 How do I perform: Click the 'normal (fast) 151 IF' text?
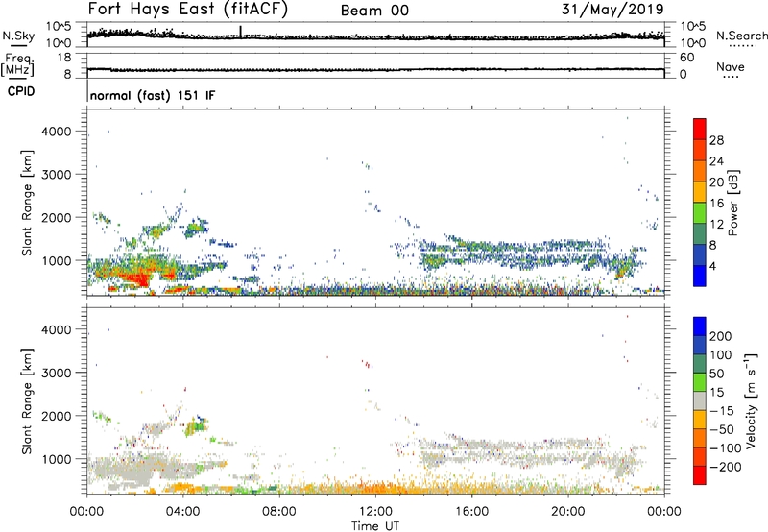pyautogui.click(x=153, y=95)
